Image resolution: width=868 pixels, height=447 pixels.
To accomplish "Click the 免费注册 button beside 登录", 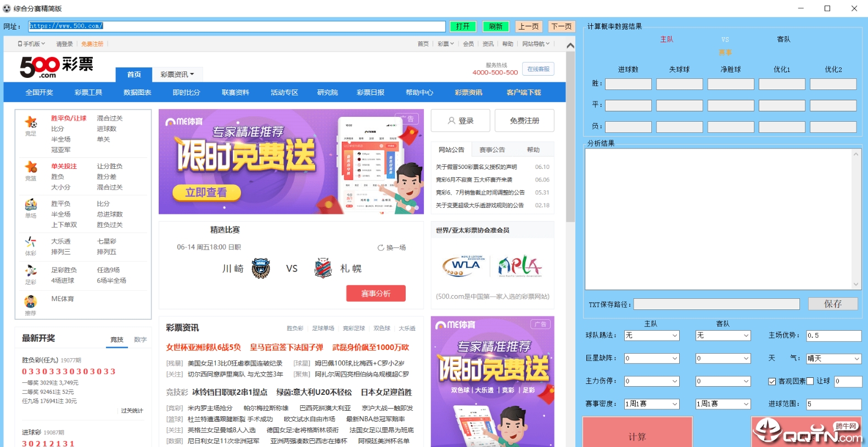I will 524,121.
